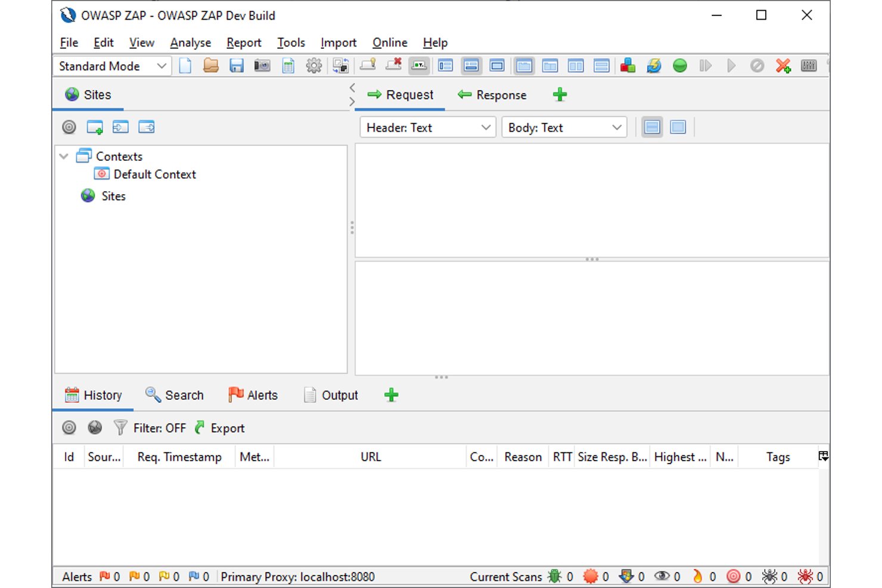The image size is (882, 588).
Task: Select the Expand Sites tab layout
Action: (x=445, y=66)
